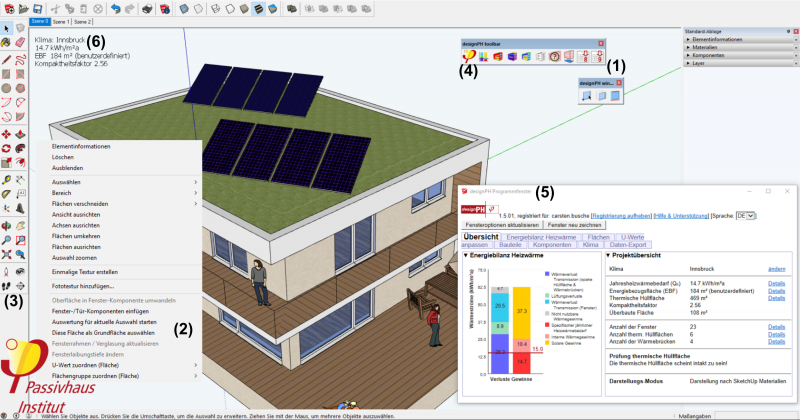This screenshot has width=800, height=420.
Task: Click the ändern link next to Klima Innsbruck
Action: [777, 269]
